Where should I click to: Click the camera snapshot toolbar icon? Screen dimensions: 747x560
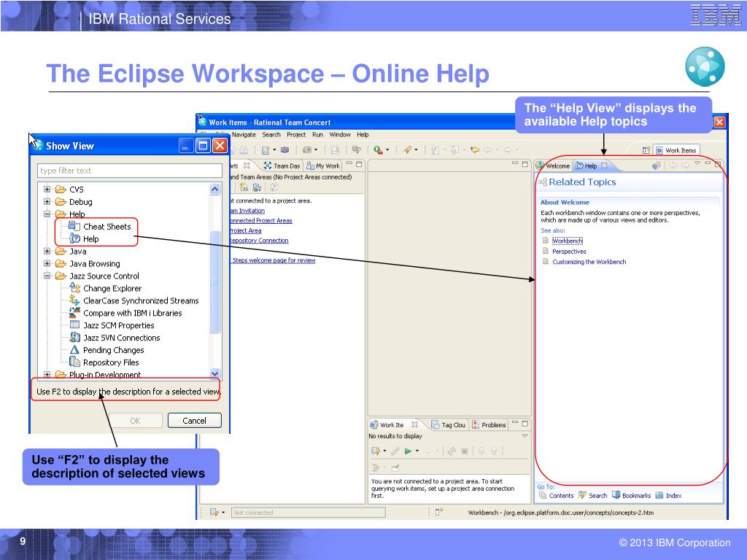[x=285, y=150]
